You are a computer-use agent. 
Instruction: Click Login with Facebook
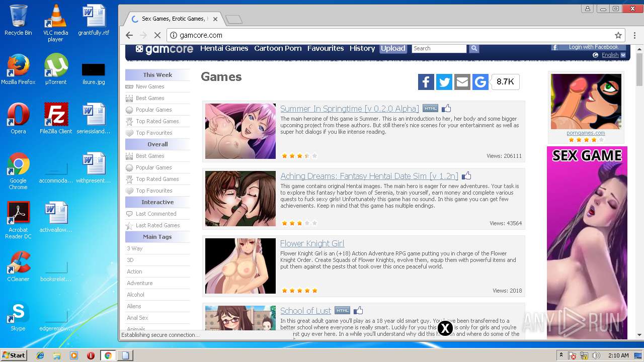(590, 47)
